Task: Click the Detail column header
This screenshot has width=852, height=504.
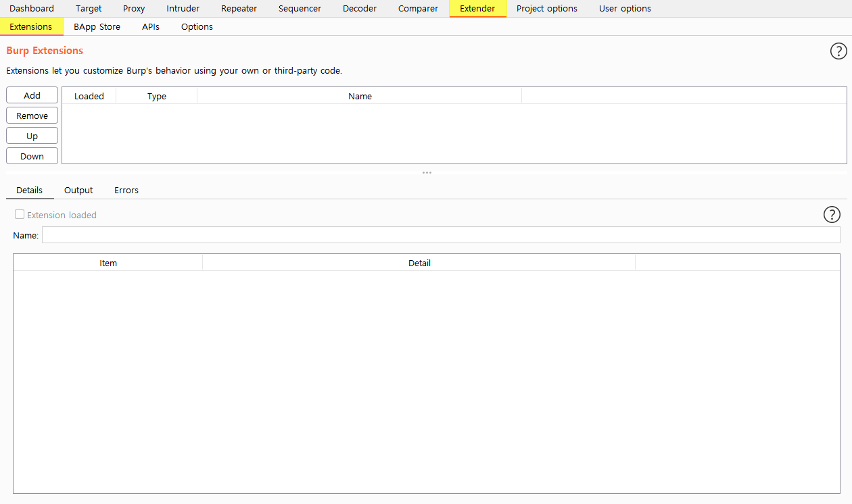Action: coord(419,263)
